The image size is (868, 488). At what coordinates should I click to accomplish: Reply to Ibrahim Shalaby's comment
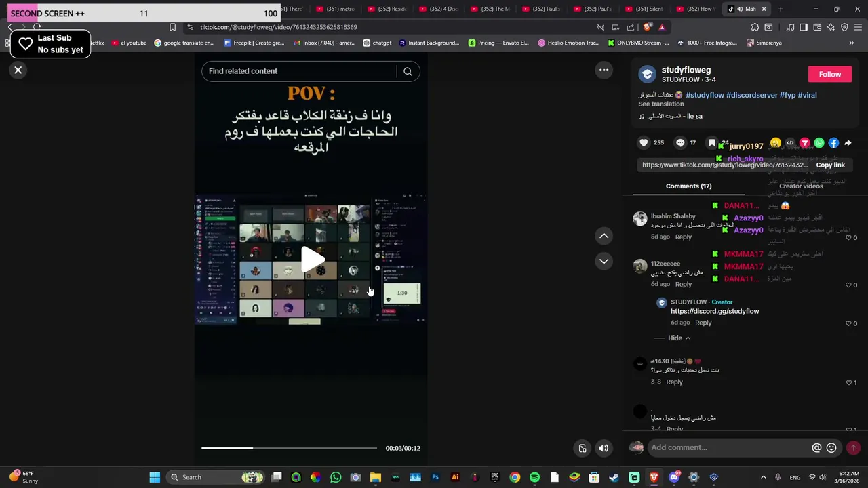pyautogui.click(x=683, y=237)
